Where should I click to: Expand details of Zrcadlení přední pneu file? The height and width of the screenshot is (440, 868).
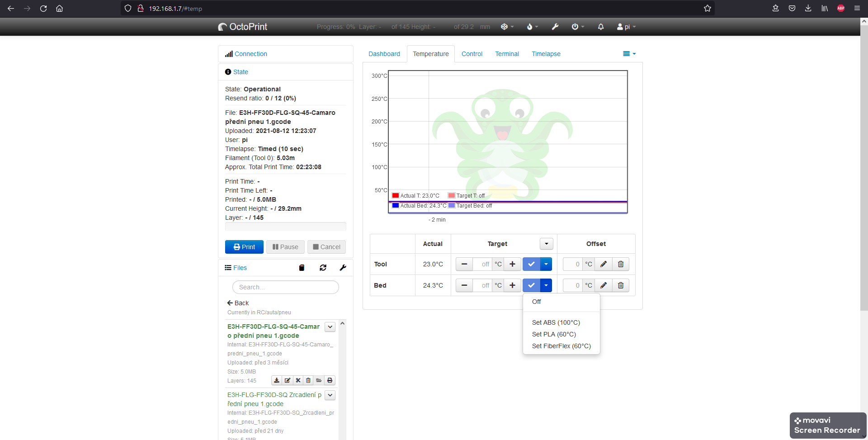(x=330, y=395)
